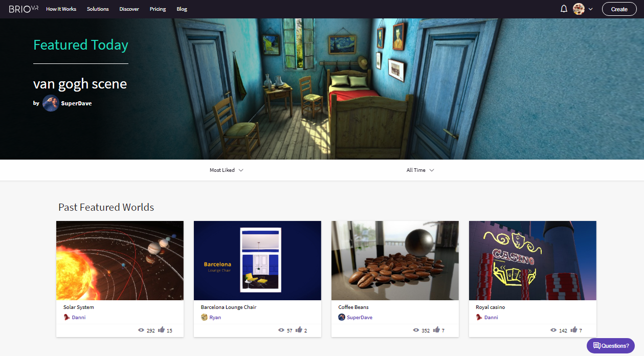The image size is (644, 356).
Task: Visit the Blog link
Action: pos(182,9)
